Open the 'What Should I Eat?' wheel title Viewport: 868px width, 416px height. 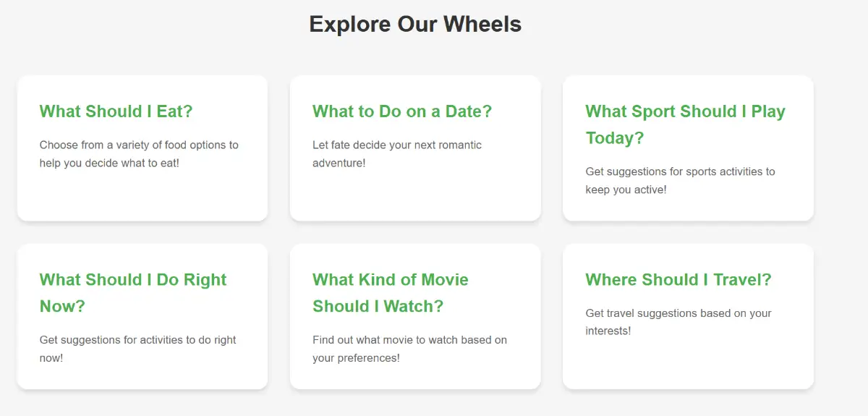point(116,111)
